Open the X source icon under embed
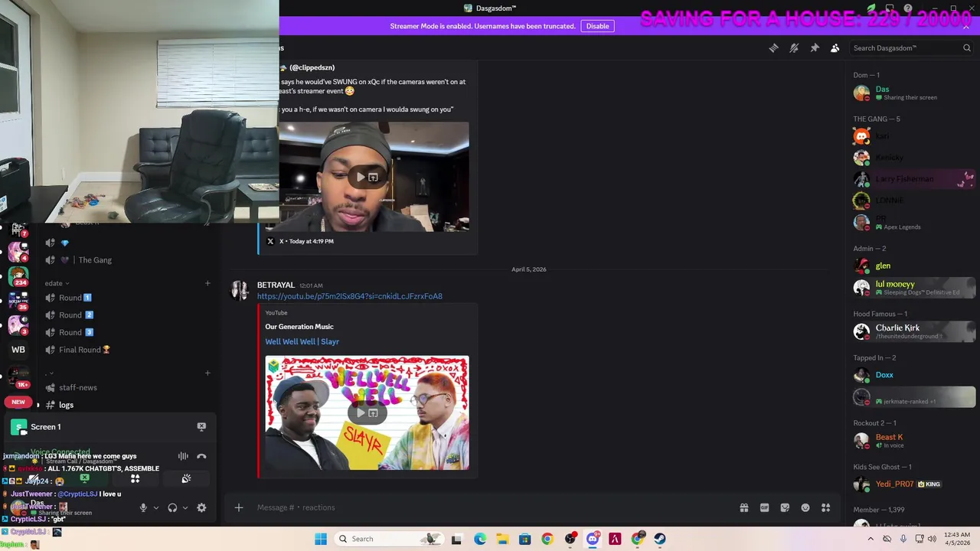This screenshot has height=551, width=980. (270, 241)
